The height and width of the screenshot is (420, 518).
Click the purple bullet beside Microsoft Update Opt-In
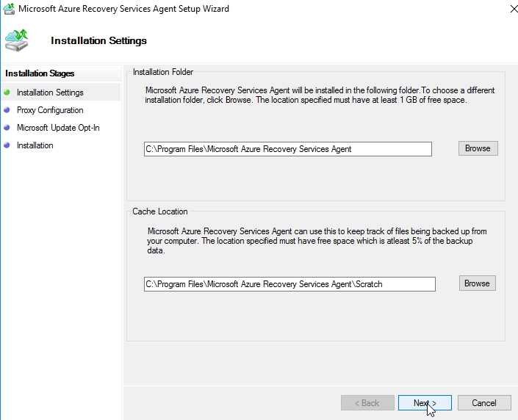coord(7,128)
